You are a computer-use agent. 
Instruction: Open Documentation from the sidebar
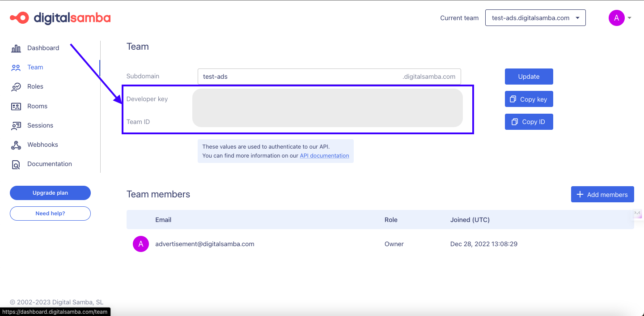click(x=50, y=164)
